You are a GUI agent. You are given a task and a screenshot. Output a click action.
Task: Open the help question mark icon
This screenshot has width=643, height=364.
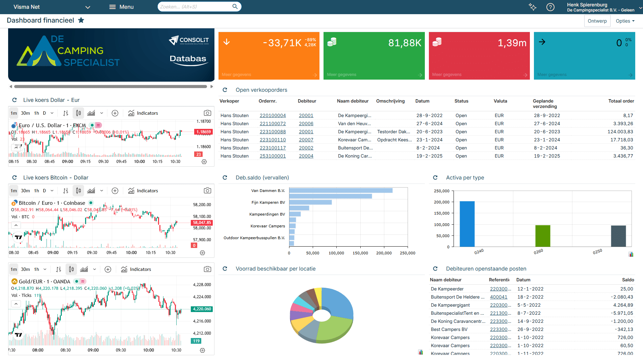(x=550, y=7)
